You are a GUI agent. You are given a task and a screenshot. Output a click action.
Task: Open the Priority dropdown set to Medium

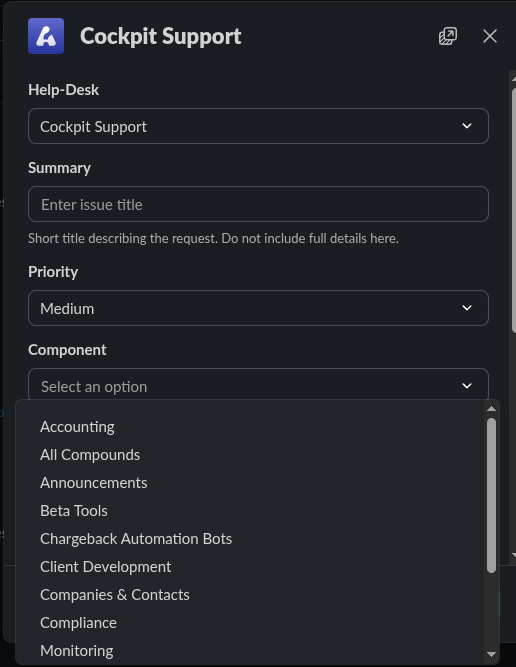point(258,308)
